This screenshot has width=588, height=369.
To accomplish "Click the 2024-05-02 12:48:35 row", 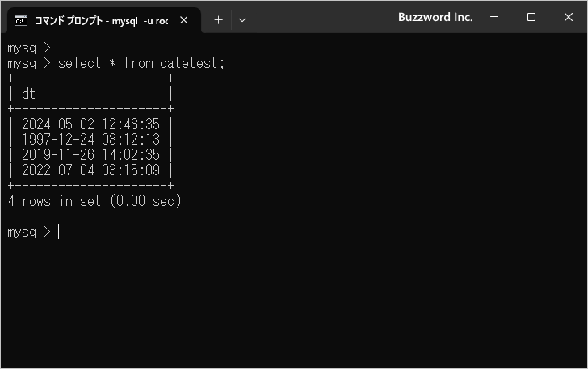I will (x=90, y=124).
